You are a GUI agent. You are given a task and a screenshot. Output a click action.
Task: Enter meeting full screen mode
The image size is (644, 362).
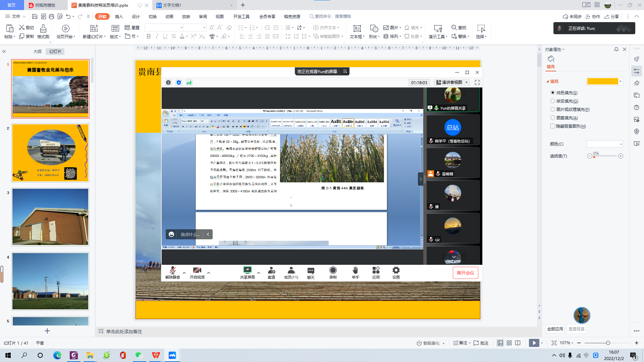point(477,82)
